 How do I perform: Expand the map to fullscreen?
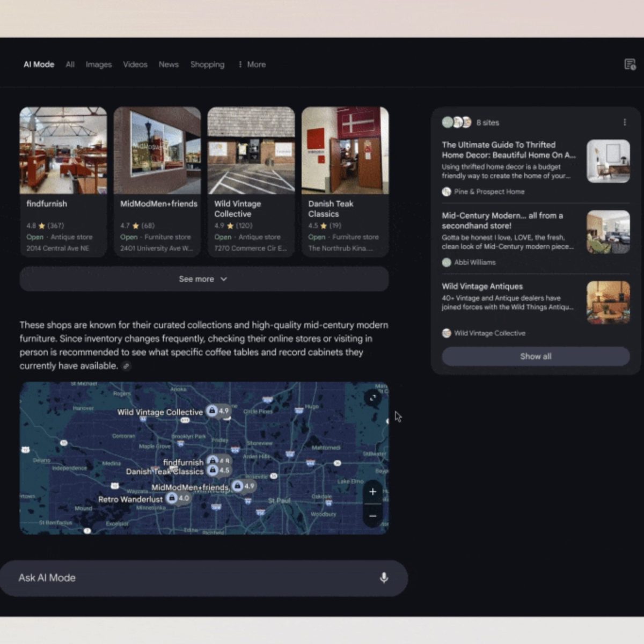point(373,398)
